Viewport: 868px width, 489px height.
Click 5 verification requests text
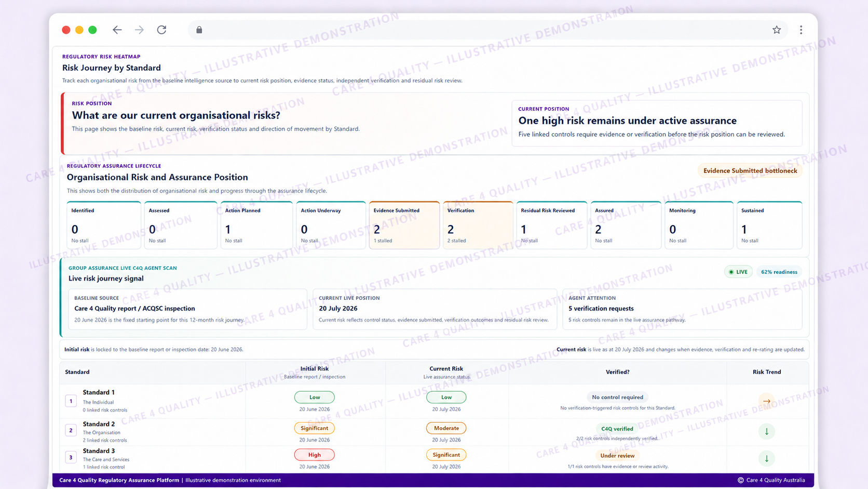click(x=601, y=309)
